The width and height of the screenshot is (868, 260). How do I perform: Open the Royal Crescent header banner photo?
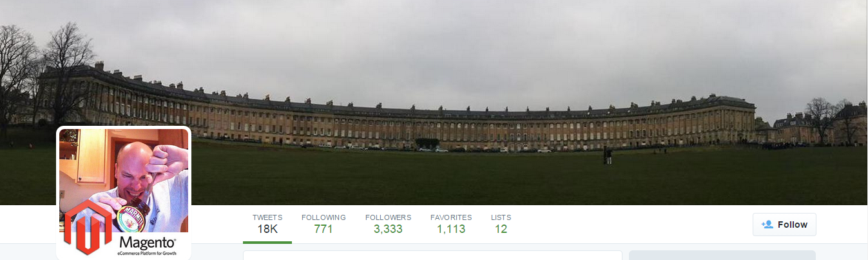[x=434, y=103]
